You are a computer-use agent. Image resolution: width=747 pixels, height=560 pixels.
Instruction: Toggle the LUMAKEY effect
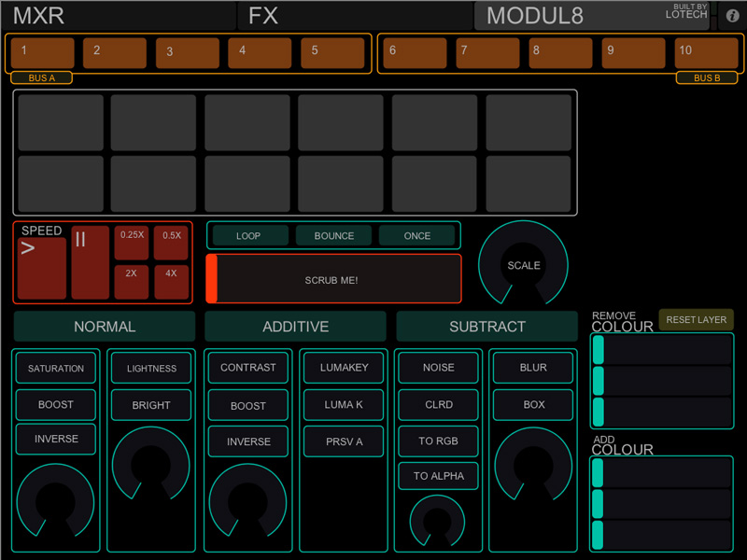click(x=345, y=368)
